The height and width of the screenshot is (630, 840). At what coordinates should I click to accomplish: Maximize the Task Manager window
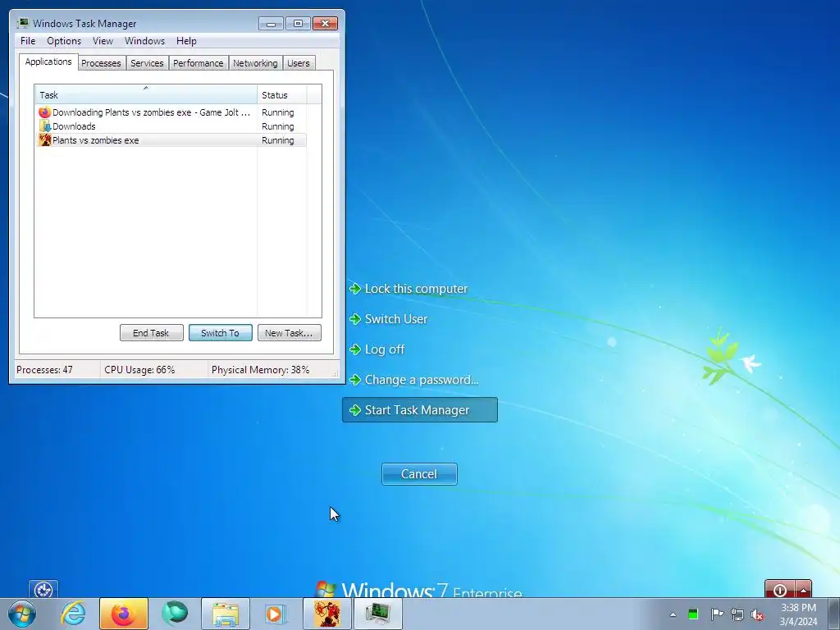click(298, 24)
